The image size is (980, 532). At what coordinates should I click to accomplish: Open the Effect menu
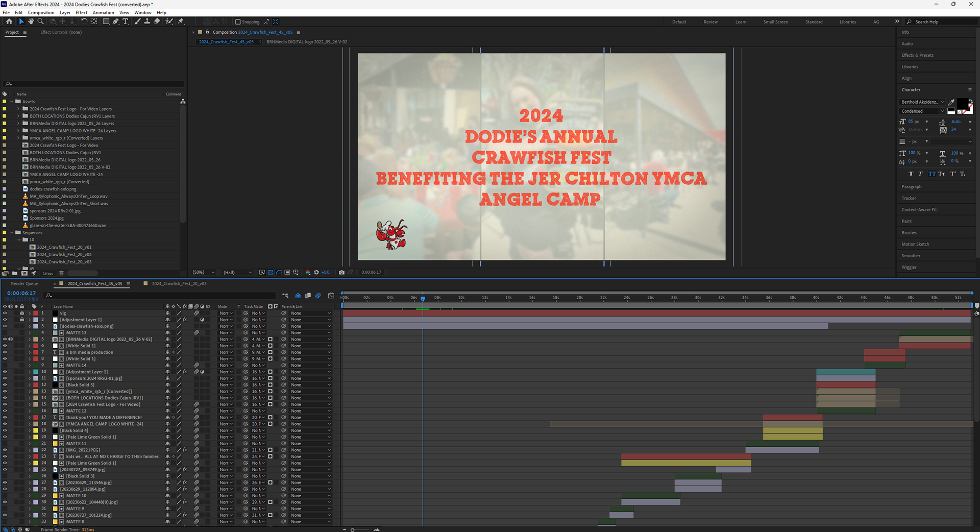pyautogui.click(x=82, y=13)
